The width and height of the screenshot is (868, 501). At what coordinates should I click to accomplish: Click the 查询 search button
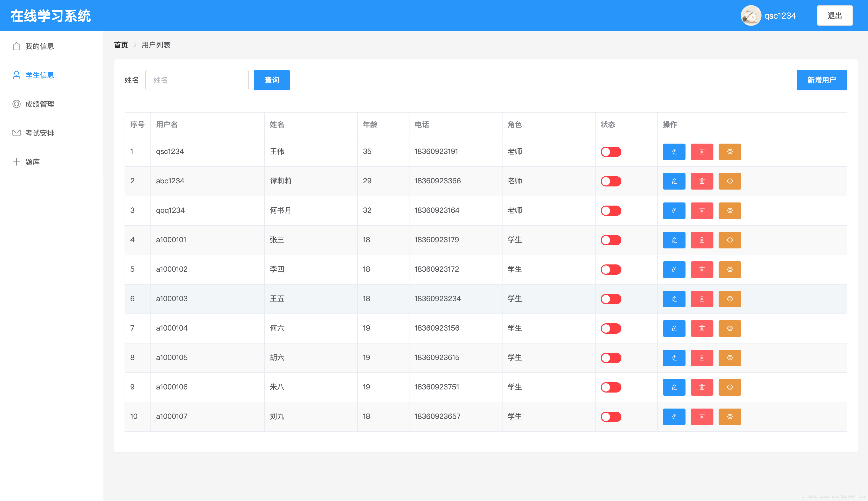[x=272, y=80]
